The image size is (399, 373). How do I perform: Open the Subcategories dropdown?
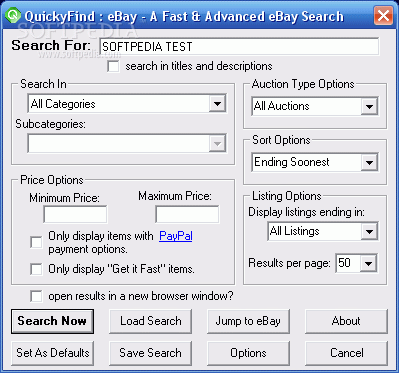tap(127, 144)
